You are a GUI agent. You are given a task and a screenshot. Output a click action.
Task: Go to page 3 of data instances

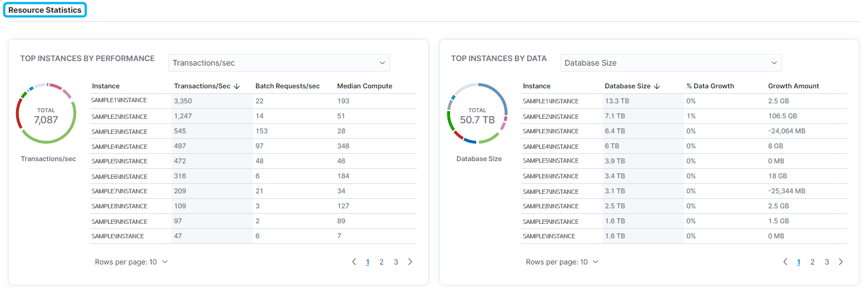point(826,262)
